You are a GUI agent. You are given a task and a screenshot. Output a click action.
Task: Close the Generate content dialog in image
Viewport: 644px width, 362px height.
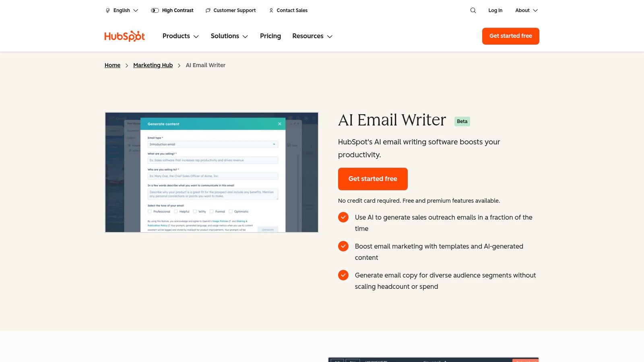(x=280, y=124)
